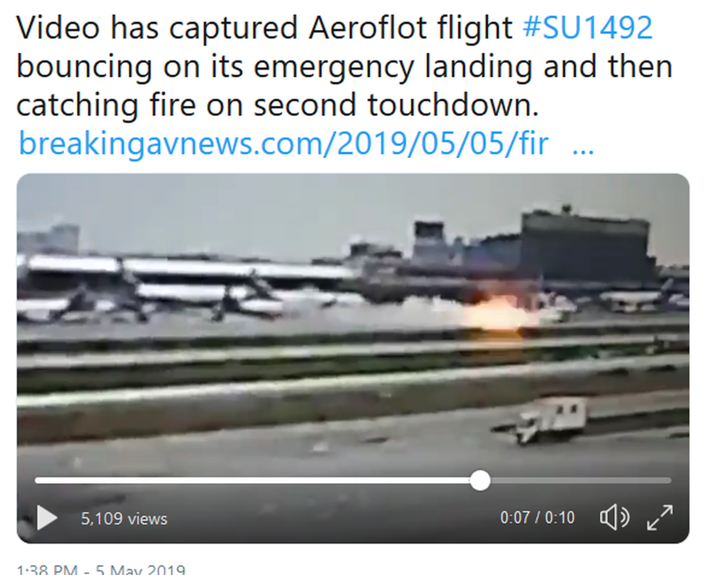Open the breakingavnews.com article link
728x575 pixels.
[283, 143]
